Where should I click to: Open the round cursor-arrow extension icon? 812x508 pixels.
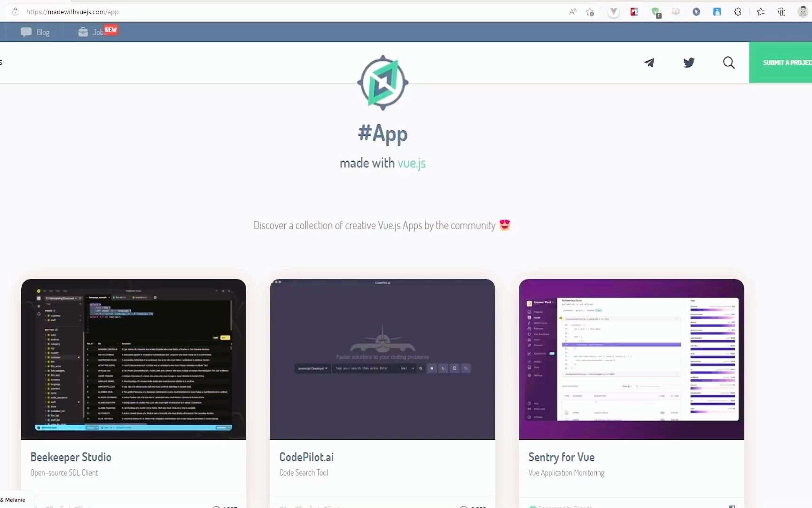tap(696, 12)
